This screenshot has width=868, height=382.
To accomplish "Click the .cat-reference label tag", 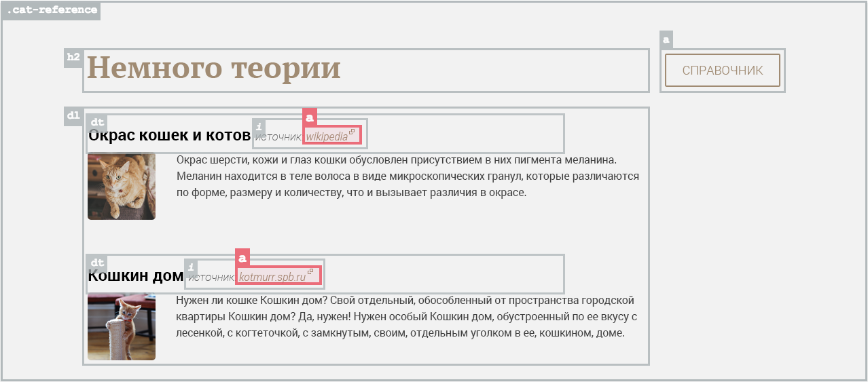I will coord(52,11).
